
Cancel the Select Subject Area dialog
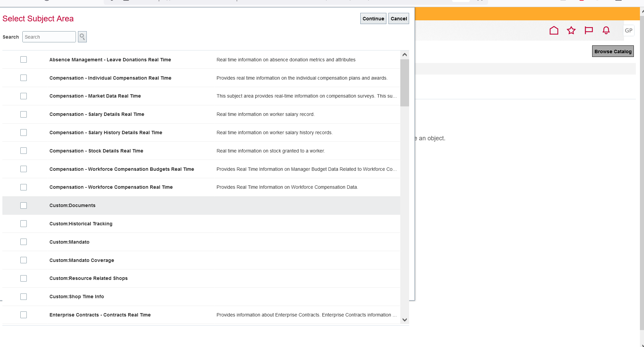pos(399,19)
